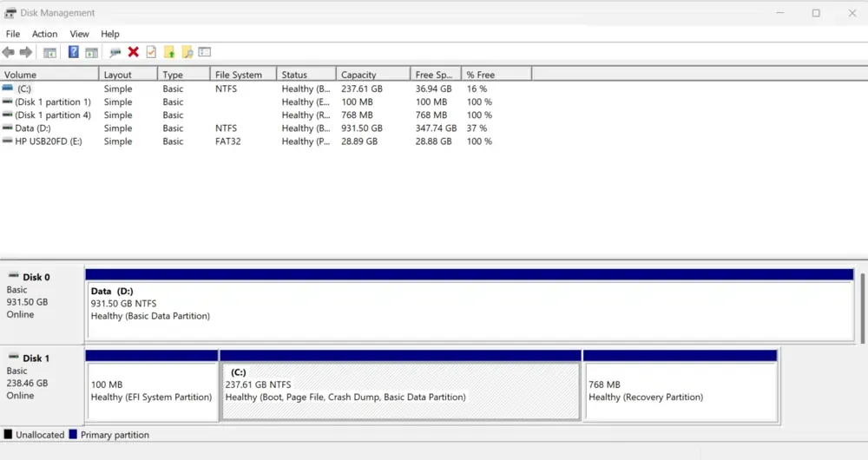Click the Disk Management title bar icon
Image resolution: width=868 pixels, height=460 pixels.
pyautogui.click(x=10, y=13)
